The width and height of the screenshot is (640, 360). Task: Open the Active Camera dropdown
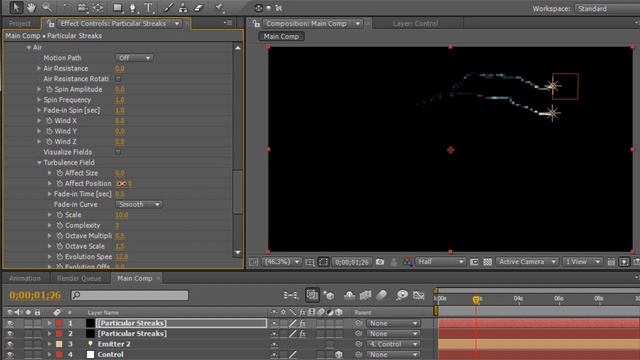(x=527, y=262)
